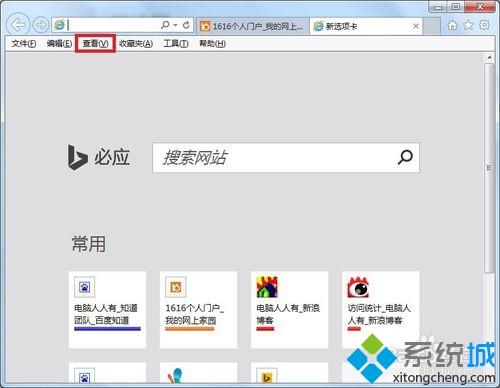Click the Baidu paw icon on 百度知道 tile
This screenshot has height=388, width=500.
point(84,287)
